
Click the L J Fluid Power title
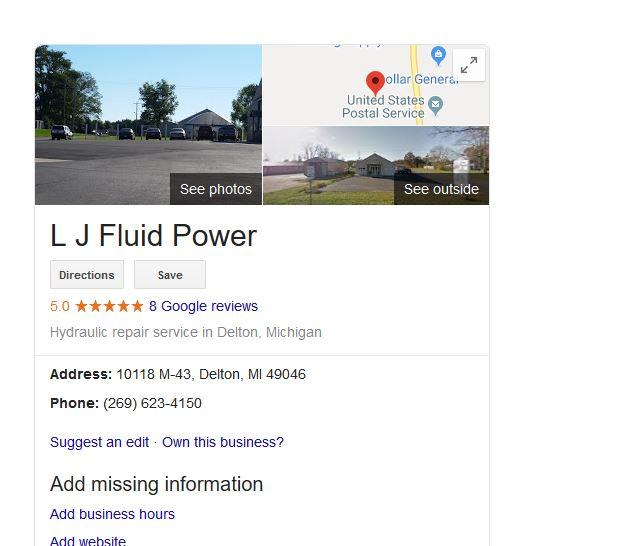click(154, 236)
